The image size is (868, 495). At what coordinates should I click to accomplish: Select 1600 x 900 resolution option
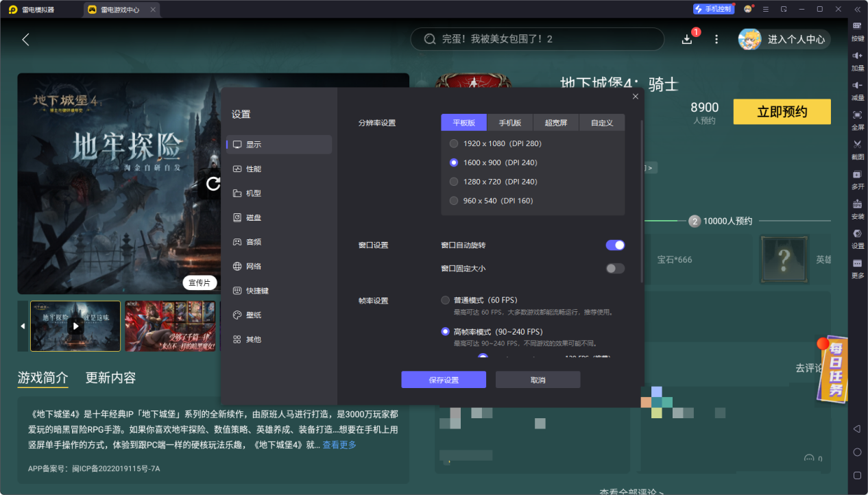coord(494,162)
